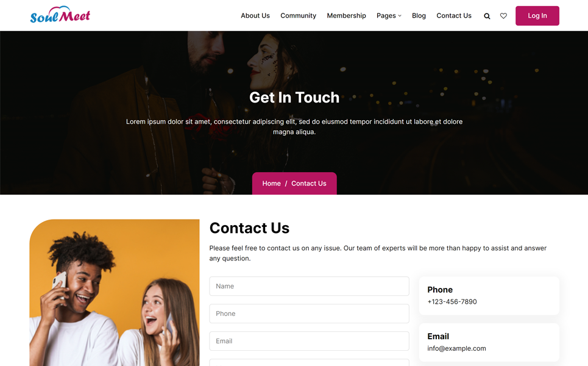Click the Log In button
The width and height of the screenshot is (588, 366).
click(537, 16)
